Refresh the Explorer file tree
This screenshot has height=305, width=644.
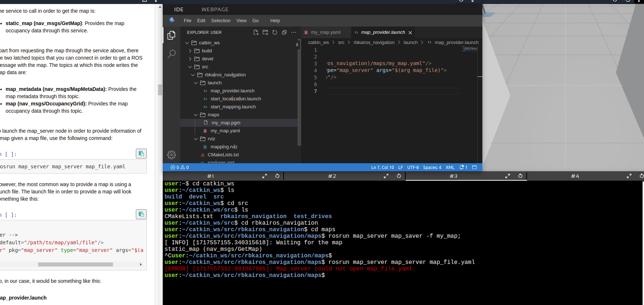click(275, 32)
